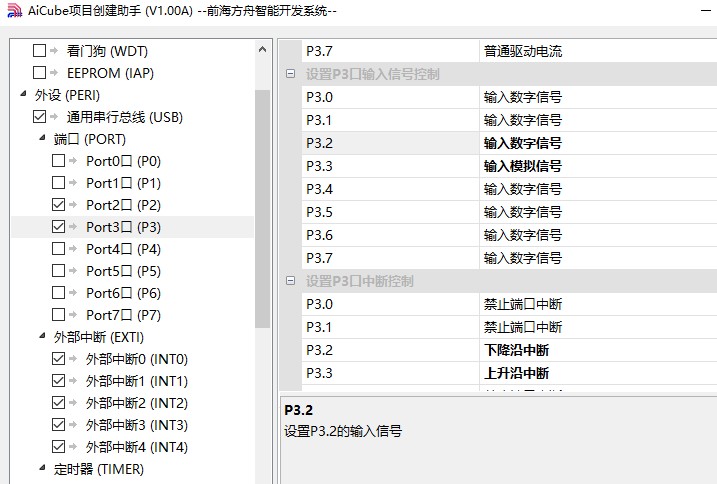Select 外部中断3 (INT3) tree item
The width and height of the screenshot is (717, 484).
click(137, 425)
